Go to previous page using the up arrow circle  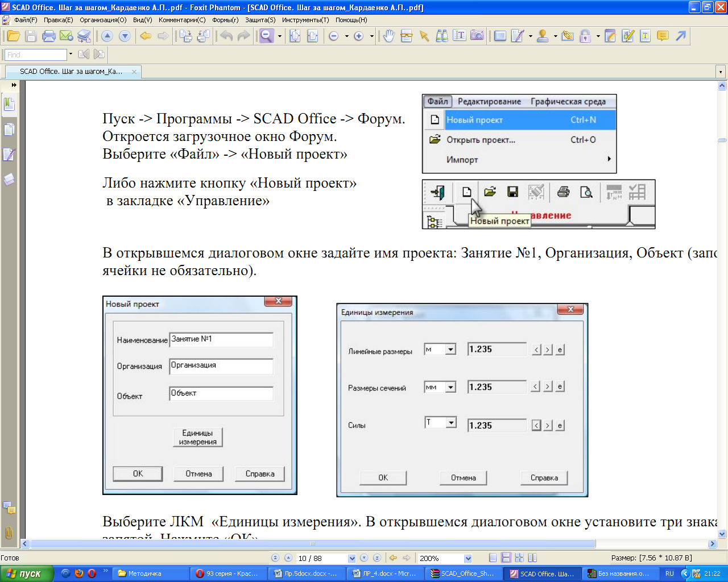107,36
